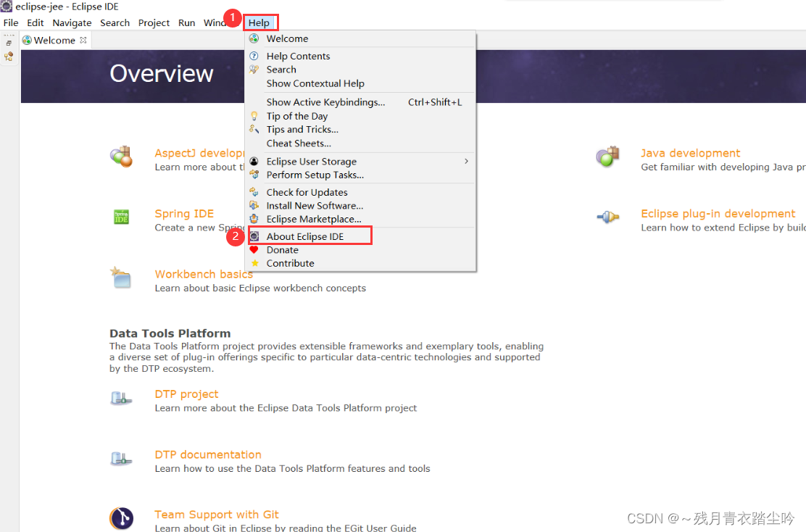Click the Check for Updates icon

point(255,191)
